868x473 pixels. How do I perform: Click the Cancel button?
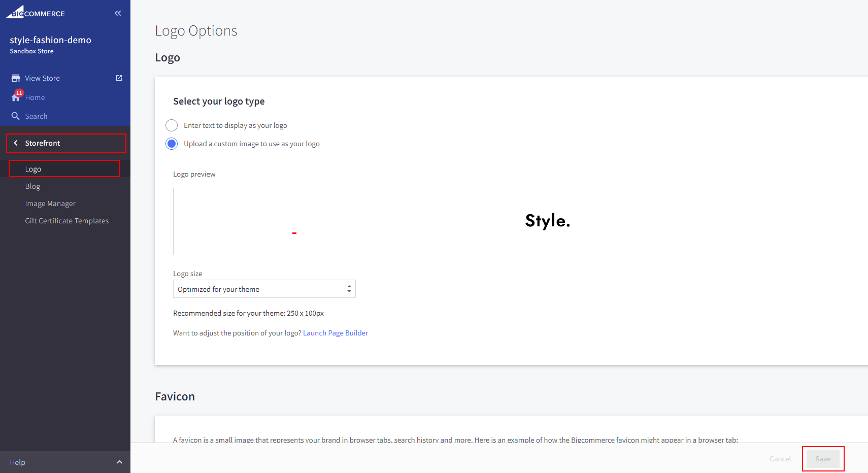pyautogui.click(x=780, y=459)
